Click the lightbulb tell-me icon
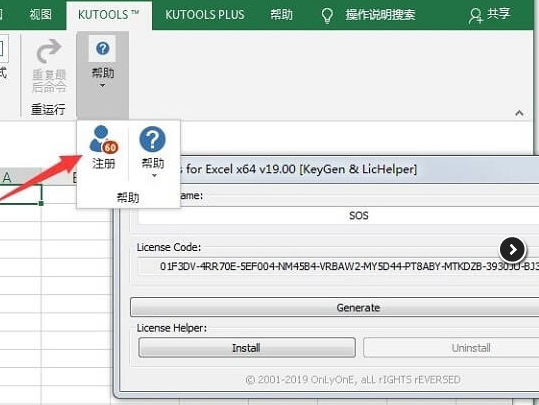The width and height of the screenshot is (539, 405). 327,15
